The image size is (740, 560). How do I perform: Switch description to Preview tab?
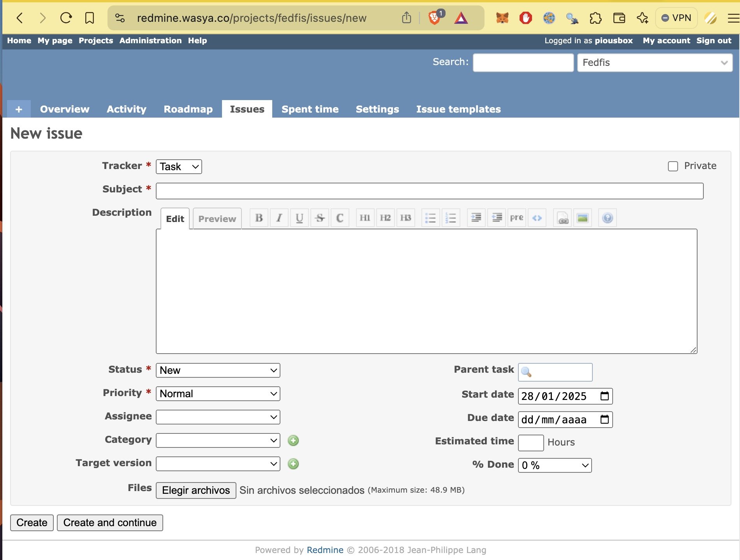[x=217, y=219]
